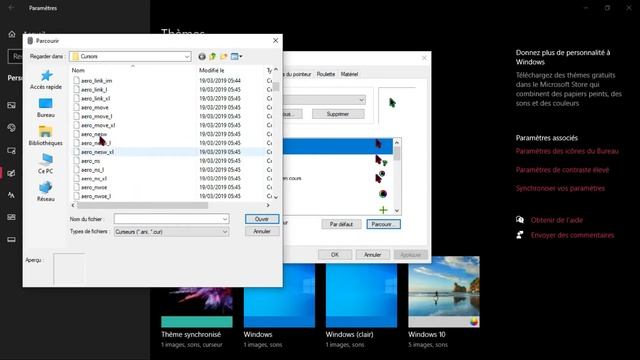Open the view menu icon in Parcourir toolbar
The image size is (640, 360).
[236, 56]
